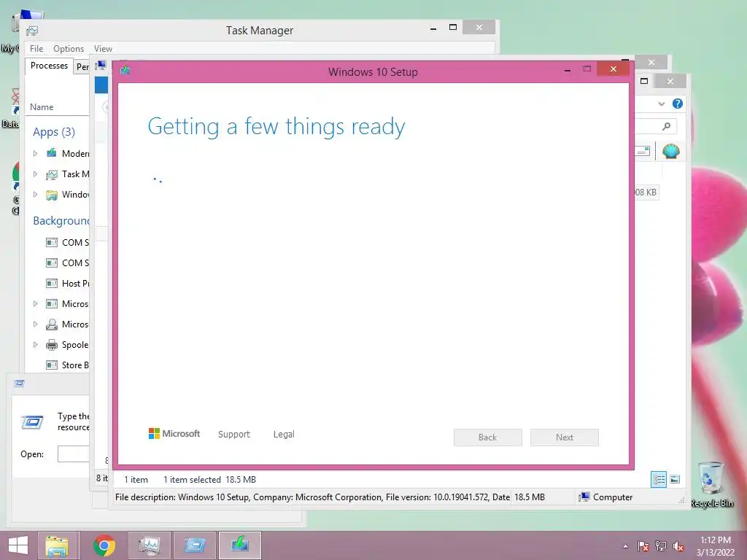Image resolution: width=747 pixels, height=560 pixels.
Task: Switch Explorer to large icons view
Action: pyautogui.click(x=675, y=479)
